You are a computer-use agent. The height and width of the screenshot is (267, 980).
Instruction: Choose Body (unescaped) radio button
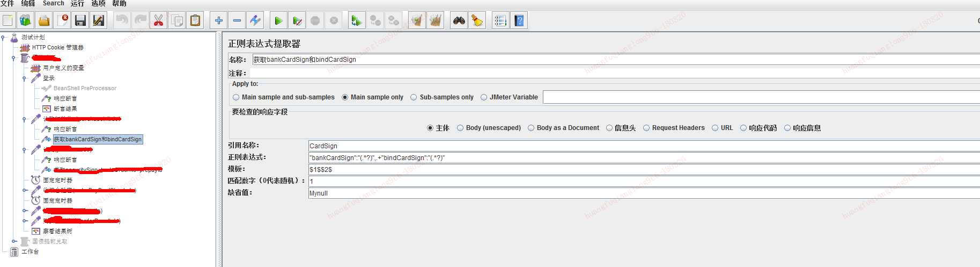point(489,128)
